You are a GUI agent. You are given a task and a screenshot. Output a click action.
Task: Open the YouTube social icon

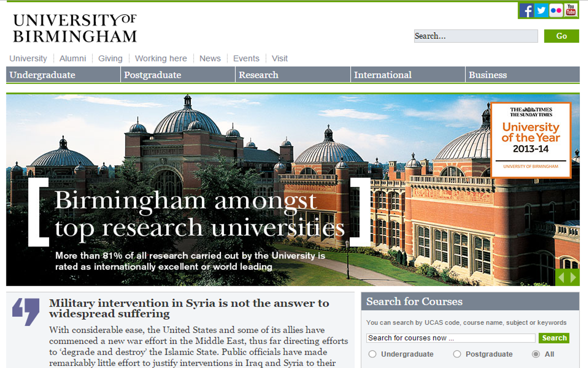[x=571, y=10]
